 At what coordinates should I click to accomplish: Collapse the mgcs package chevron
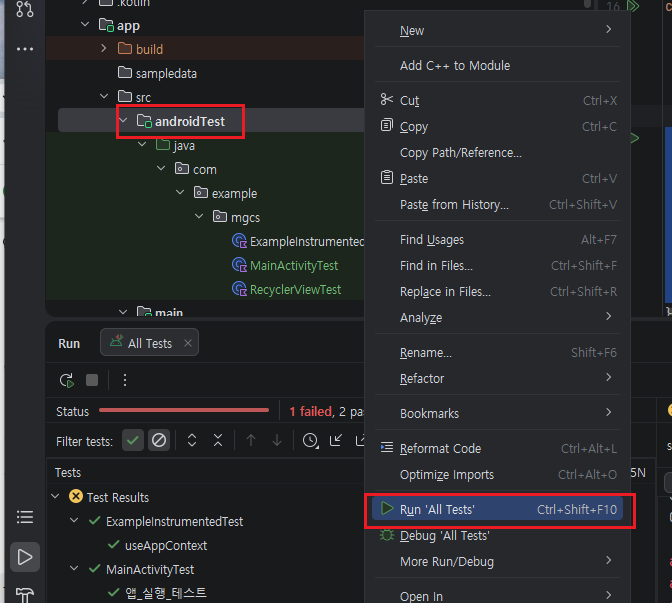pyautogui.click(x=199, y=217)
